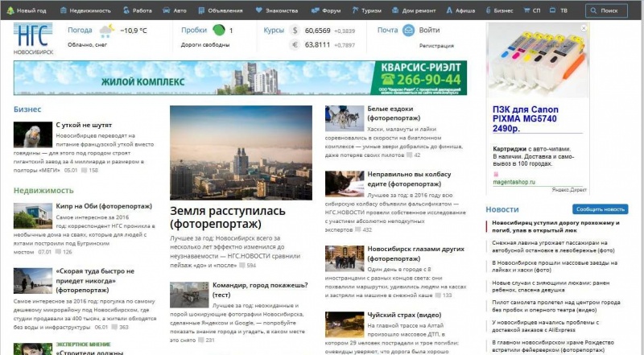The width and height of the screenshot is (644, 355).
Task: Click the comments icon under duck article
Action: point(83,171)
